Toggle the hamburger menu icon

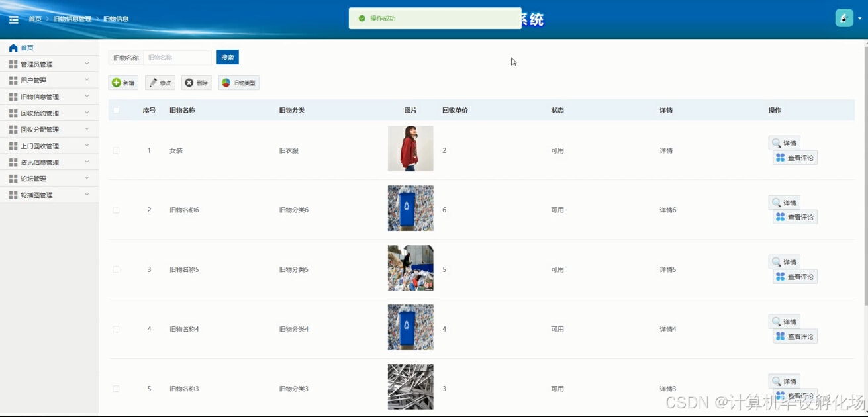pyautogui.click(x=13, y=19)
